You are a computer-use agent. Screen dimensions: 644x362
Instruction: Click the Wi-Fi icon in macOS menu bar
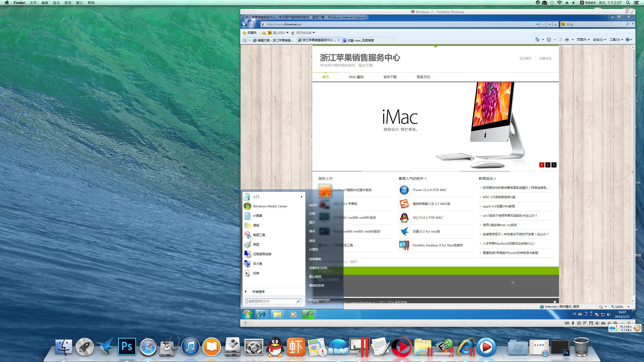[x=559, y=3]
